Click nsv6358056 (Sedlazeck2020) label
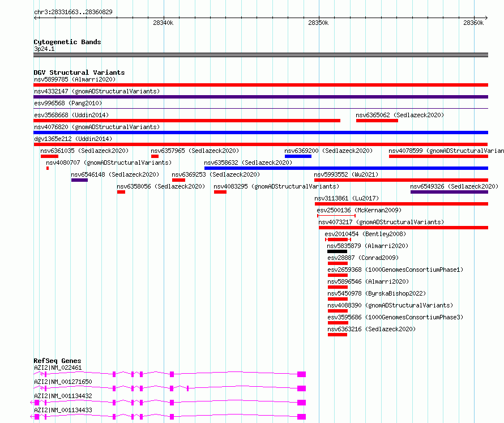Image resolution: width=504 pixels, height=423 pixels. [x=161, y=186]
